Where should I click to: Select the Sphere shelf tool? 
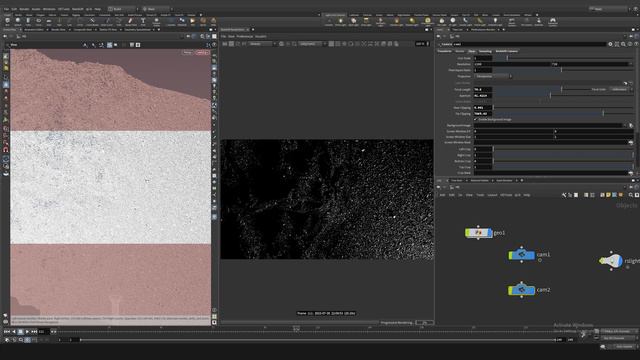tap(18, 21)
